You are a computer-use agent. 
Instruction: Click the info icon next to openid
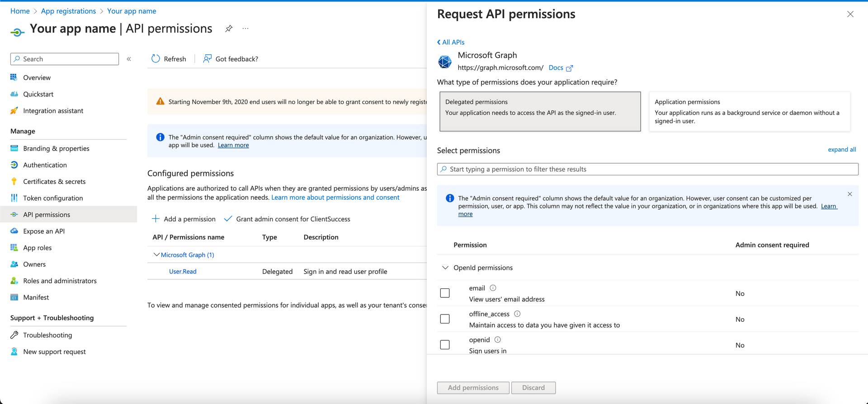pos(498,339)
